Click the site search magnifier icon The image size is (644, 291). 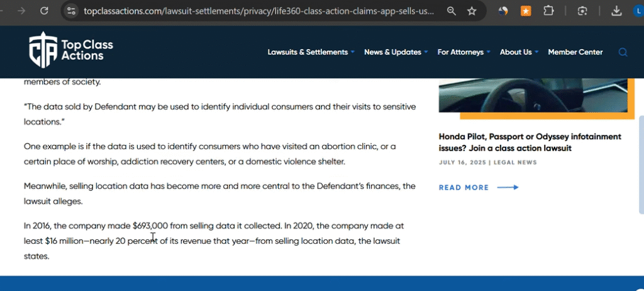pyautogui.click(x=623, y=52)
